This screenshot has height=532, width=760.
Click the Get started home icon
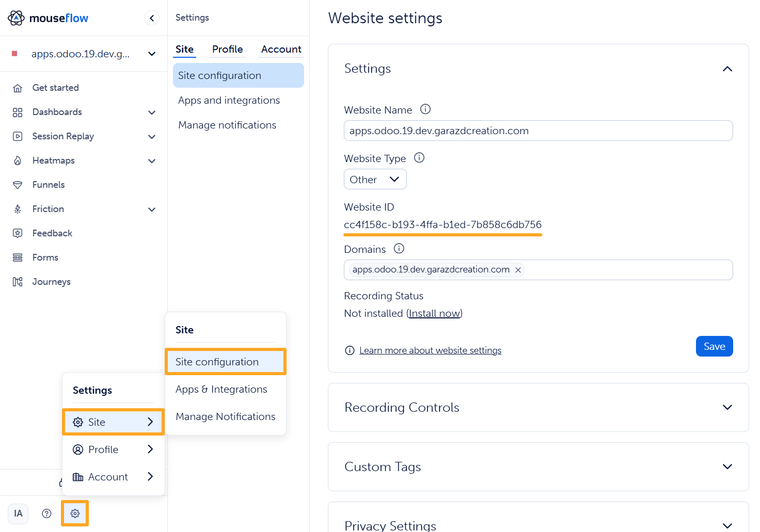tap(18, 88)
